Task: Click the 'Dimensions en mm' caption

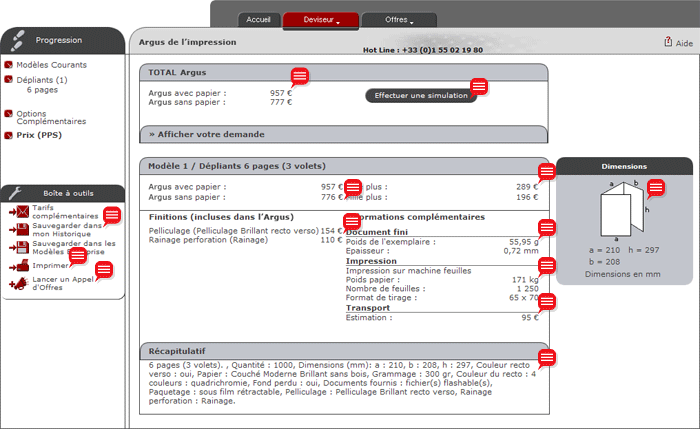Action: pyautogui.click(x=623, y=274)
